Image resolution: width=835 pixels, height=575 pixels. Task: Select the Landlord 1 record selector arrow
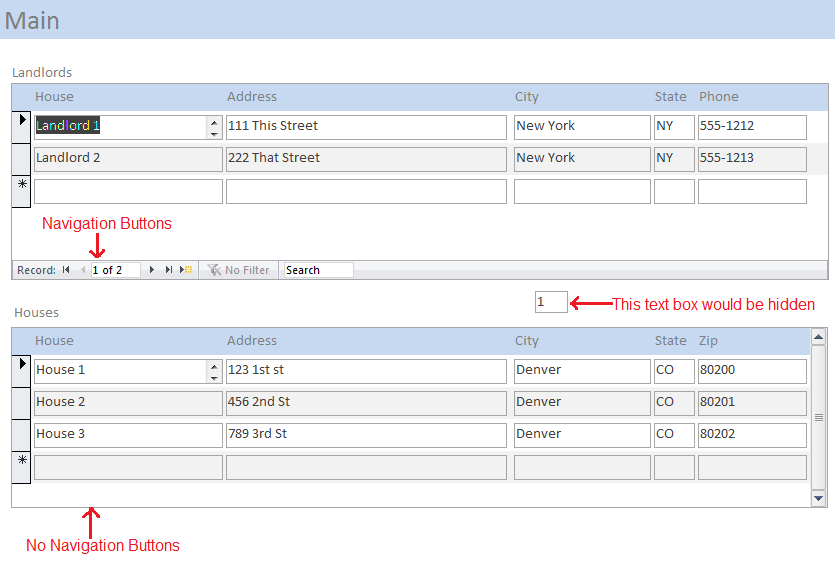21,127
